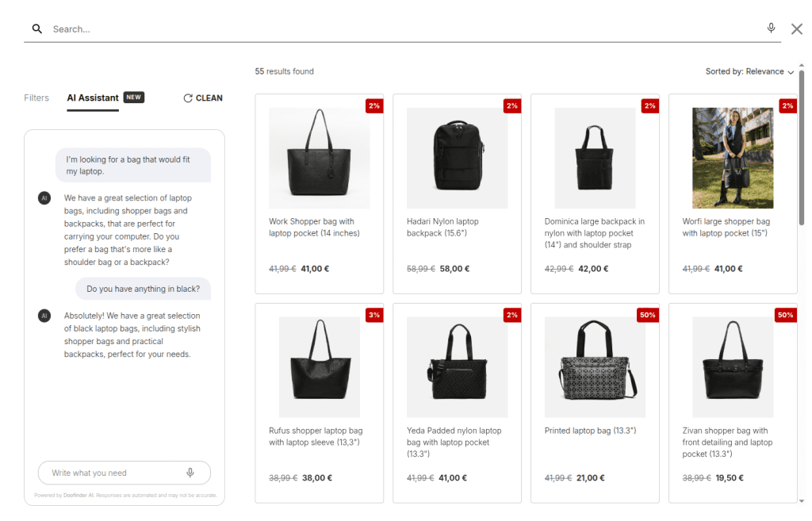812x521 pixels.
Task: Click the microphone icon in chat input
Action: (190, 473)
